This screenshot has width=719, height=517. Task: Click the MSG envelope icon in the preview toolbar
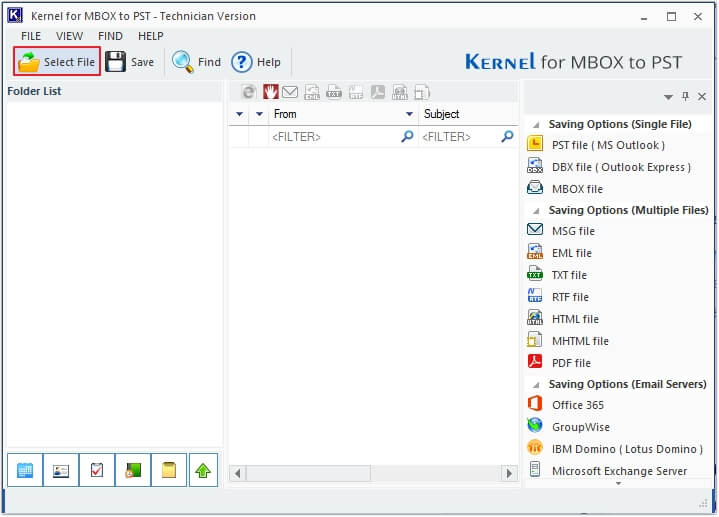[290, 92]
